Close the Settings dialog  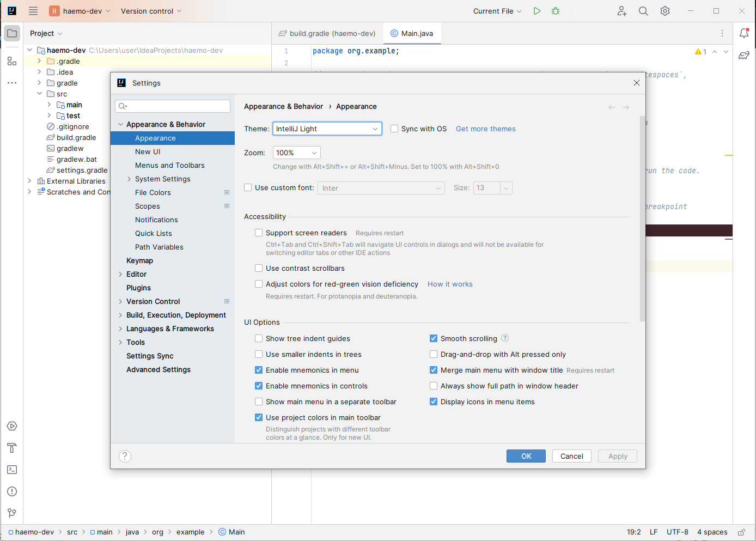[x=636, y=83]
